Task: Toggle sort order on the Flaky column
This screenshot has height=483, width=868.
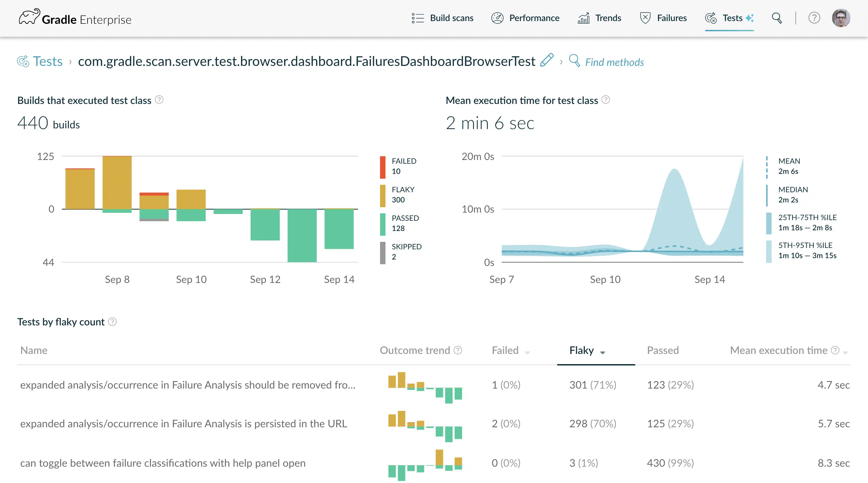Action: click(x=587, y=351)
